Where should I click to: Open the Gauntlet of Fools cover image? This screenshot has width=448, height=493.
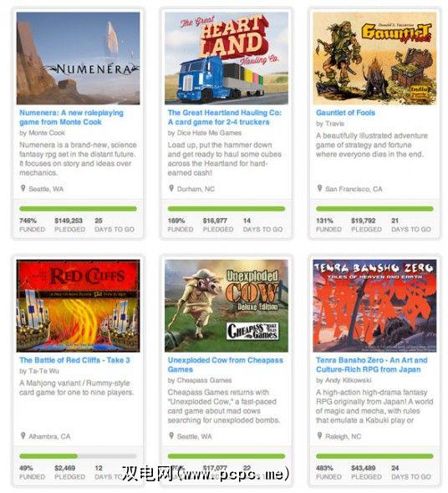click(x=374, y=58)
